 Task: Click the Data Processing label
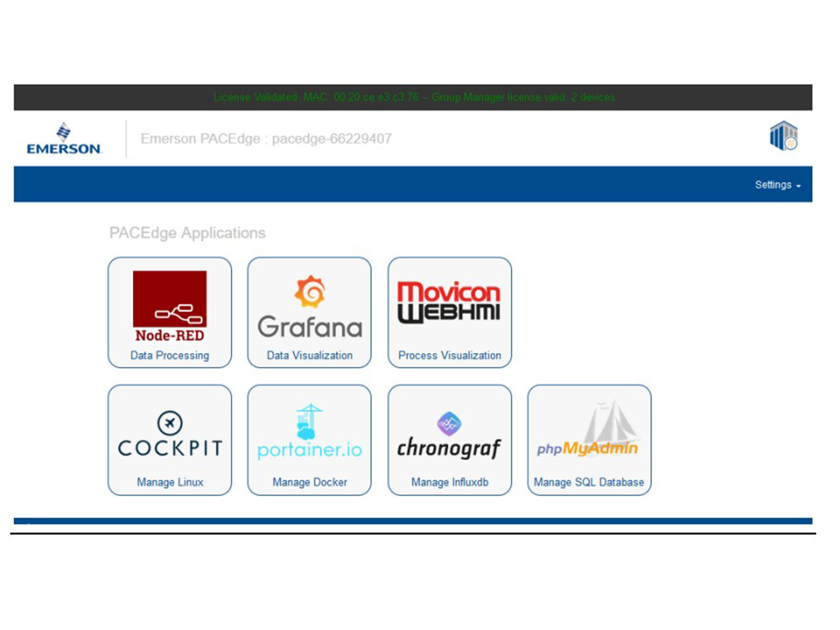pos(169,355)
